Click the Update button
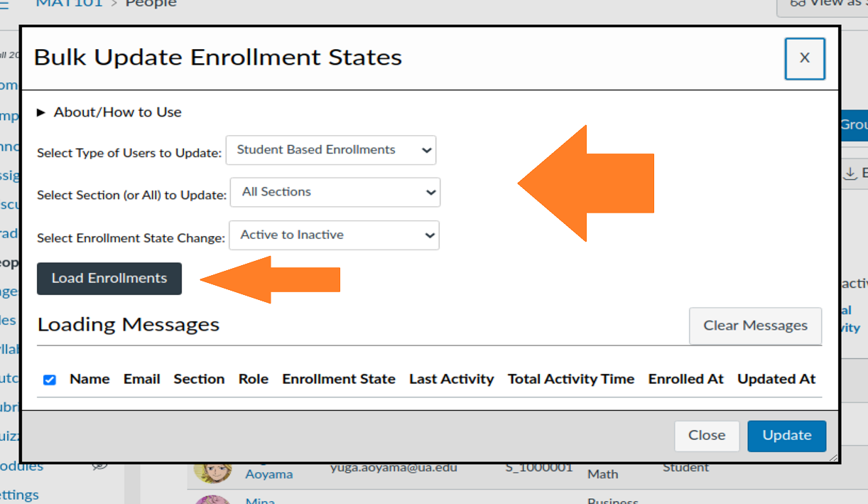The height and width of the screenshot is (504, 868). coord(786,436)
